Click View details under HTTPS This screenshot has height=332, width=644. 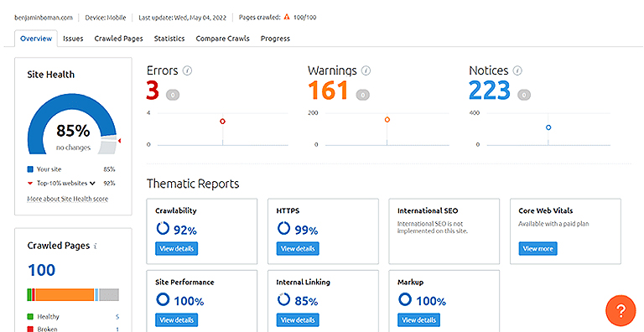[298, 249]
